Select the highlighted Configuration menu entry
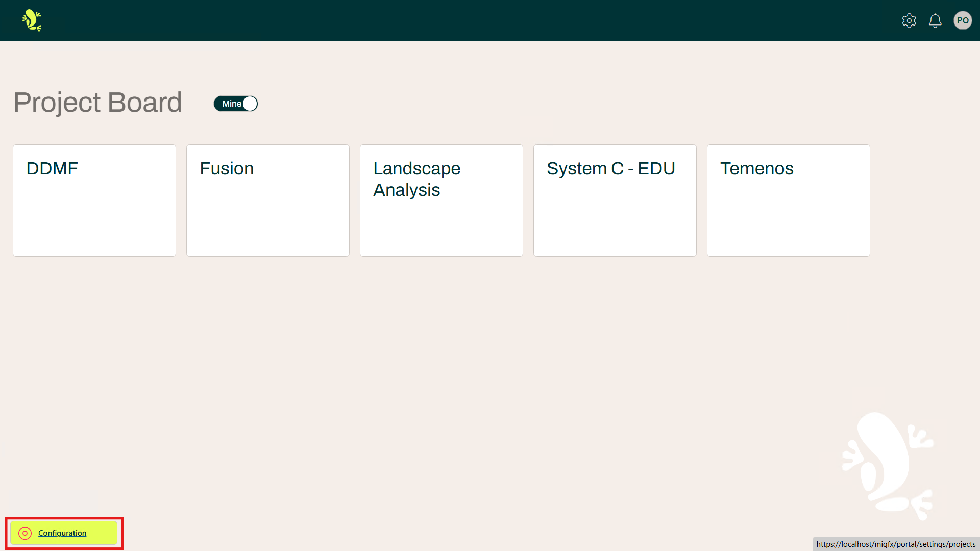This screenshot has width=980, height=551. click(x=62, y=533)
